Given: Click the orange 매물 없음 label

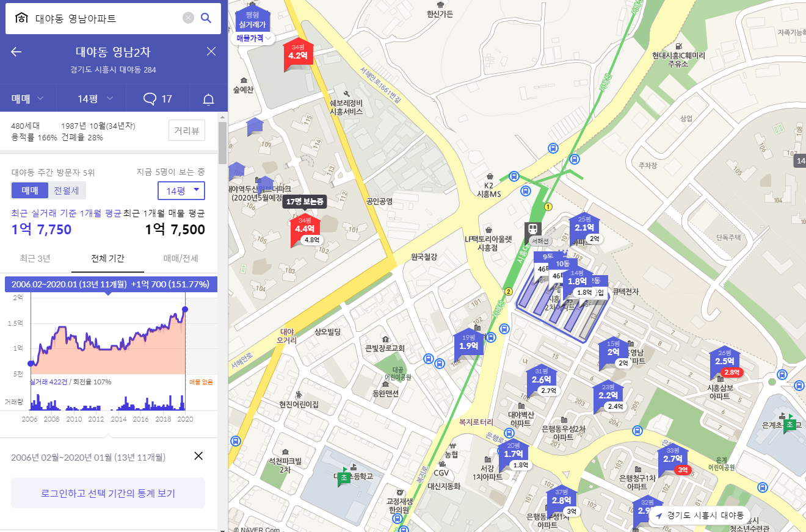Looking at the screenshot, I should click(x=201, y=382).
